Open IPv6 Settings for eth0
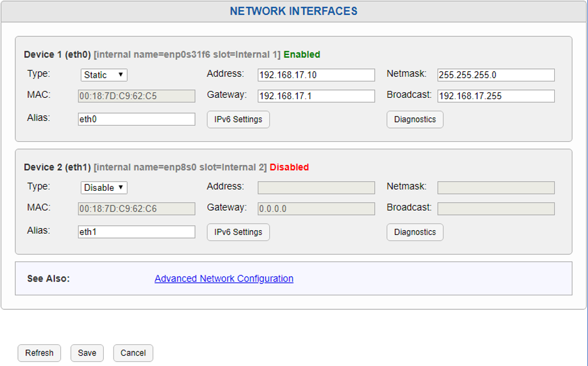This screenshot has height=366, width=588. point(238,119)
